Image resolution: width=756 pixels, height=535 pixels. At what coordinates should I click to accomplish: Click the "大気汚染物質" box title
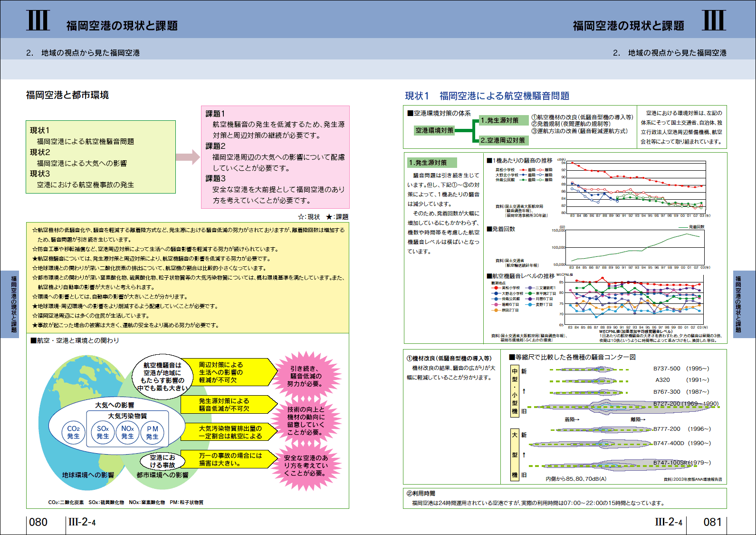click(127, 416)
